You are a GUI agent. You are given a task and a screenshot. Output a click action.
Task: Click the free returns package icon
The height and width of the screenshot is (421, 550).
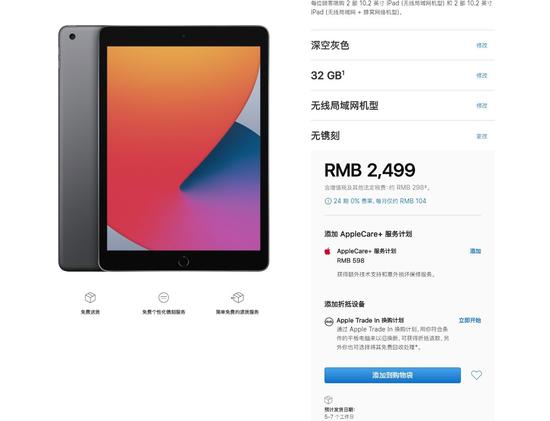237,298
